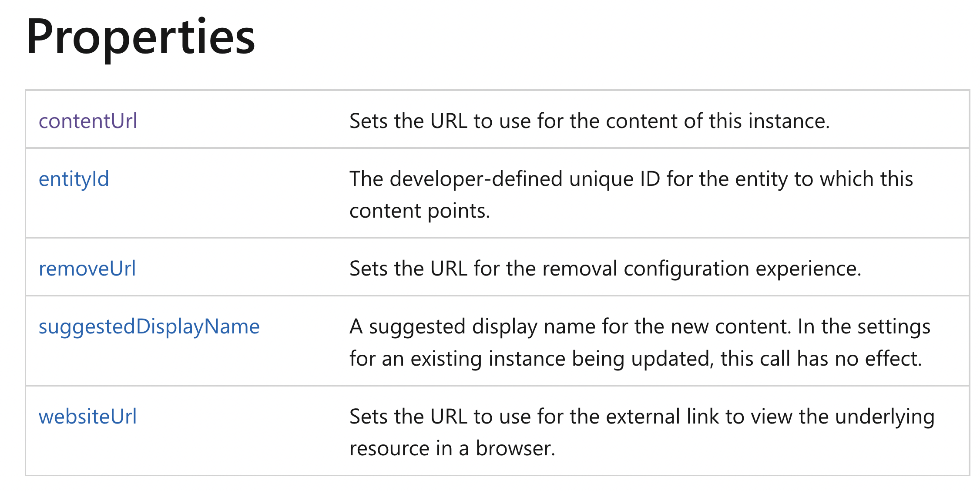Open the suggestedDisplayName property link
This screenshot has width=980, height=491.
(149, 326)
